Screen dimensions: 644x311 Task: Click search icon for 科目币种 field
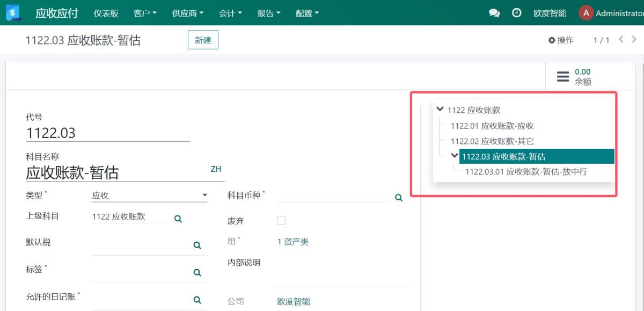(x=399, y=198)
